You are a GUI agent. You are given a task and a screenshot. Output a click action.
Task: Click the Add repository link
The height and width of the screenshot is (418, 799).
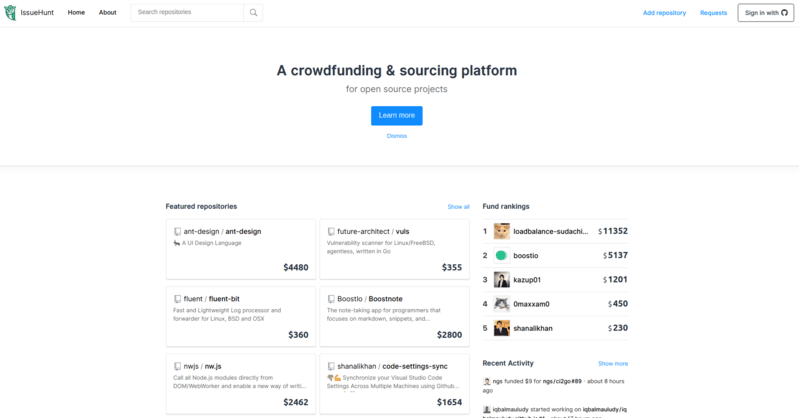tap(664, 13)
